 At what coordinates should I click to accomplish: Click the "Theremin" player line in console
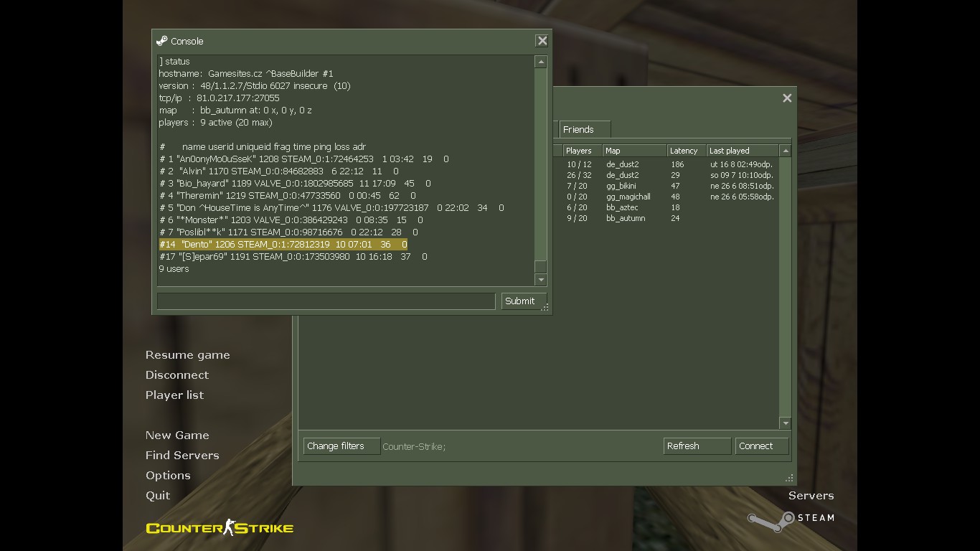(287, 196)
